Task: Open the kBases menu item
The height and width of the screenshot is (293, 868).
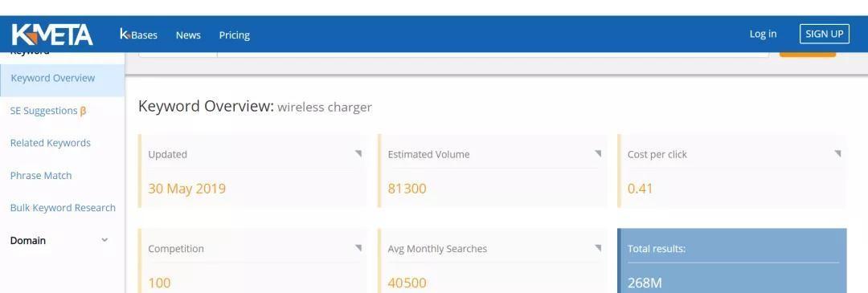Action: coord(138,35)
